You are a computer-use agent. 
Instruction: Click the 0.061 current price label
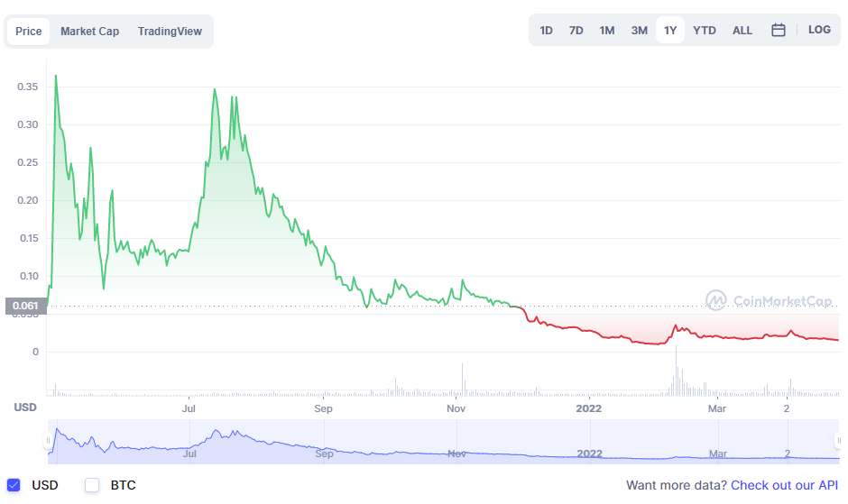point(25,306)
